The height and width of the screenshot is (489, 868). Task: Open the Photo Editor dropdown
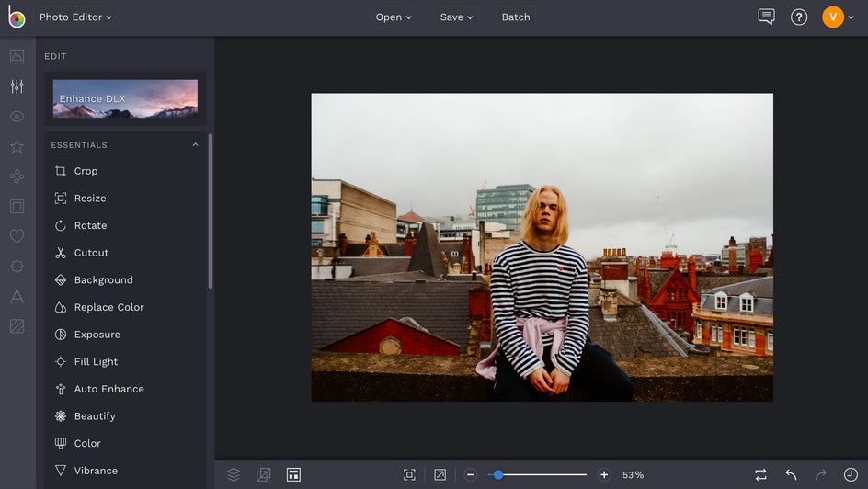(x=75, y=17)
